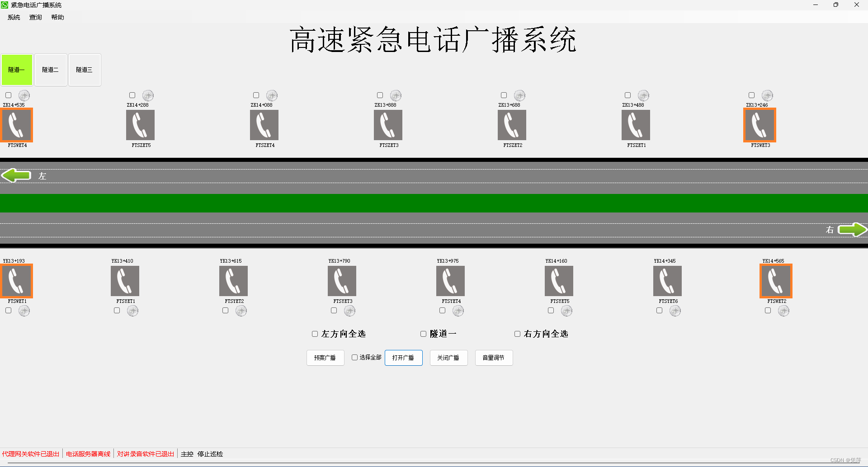Click the 预案广播 button
868x467 pixels.
(325, 358)
